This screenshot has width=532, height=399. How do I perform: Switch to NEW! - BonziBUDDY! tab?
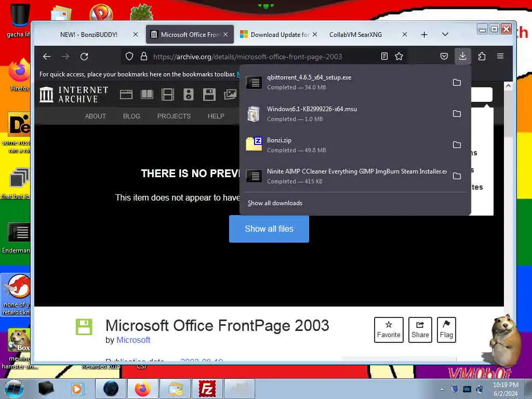click(x=88, y=35)
